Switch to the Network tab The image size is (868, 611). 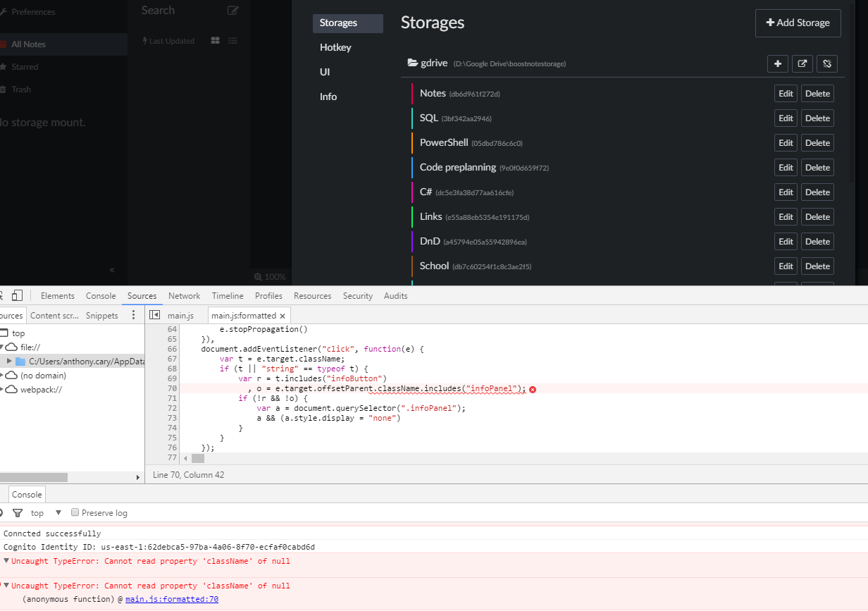coord(184,296)
